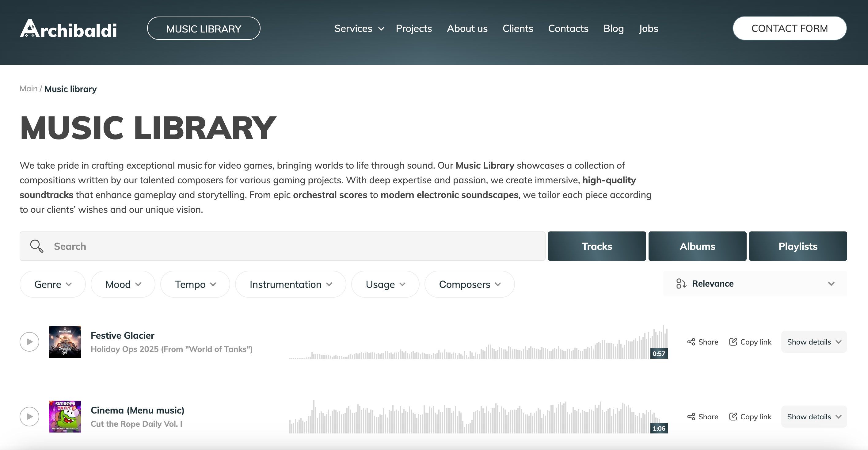Viewport: 868px width, 450px height.
Task: Expand the Instrumentation filter
Action: [x=291, y=284]
